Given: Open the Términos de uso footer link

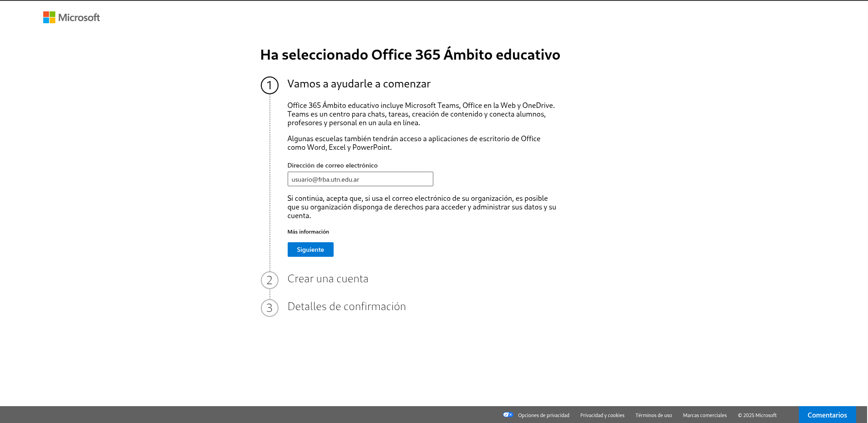Looking at the screenshot, I should tap(654, 415).
